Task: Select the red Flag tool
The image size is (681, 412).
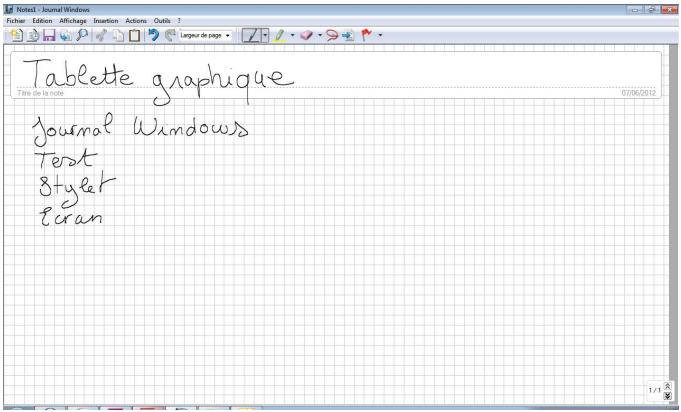Action: [x=367, y=35]
